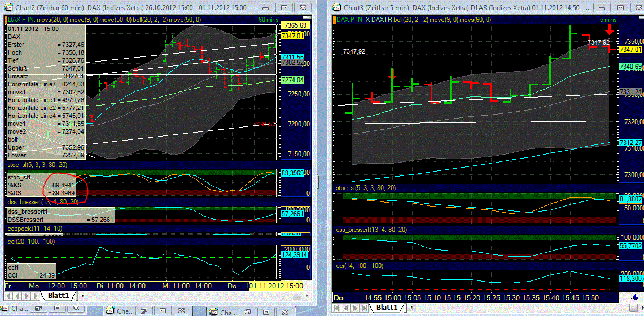Jump to first sheet in Chart3
This screenshot has width=644, height=316.
[x=336, y=306]
